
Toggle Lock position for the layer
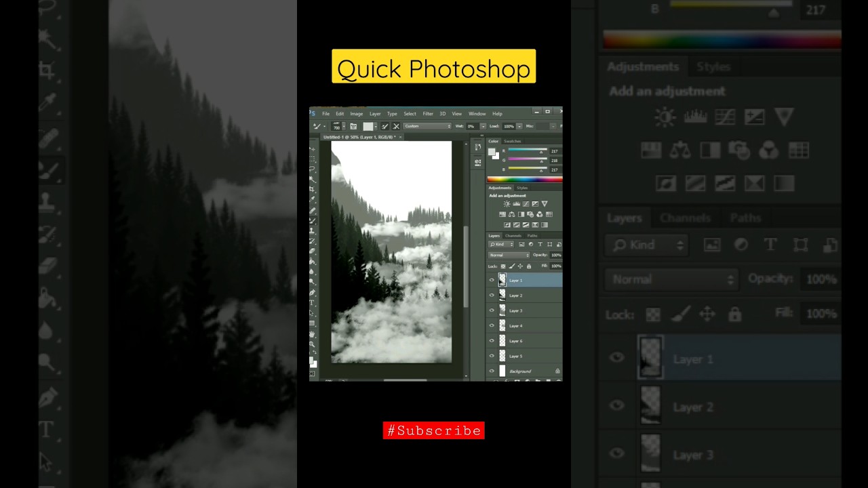pos(520,266)
